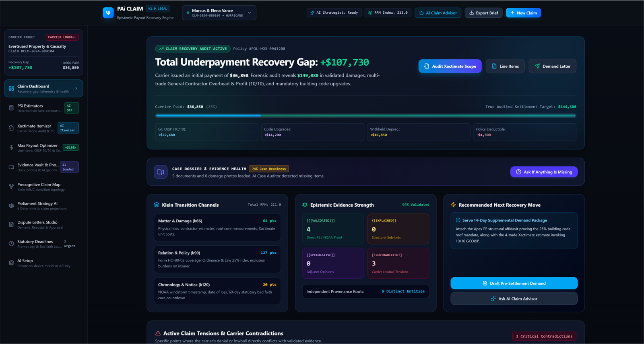Start a New Claim
Image resolution: width=644 pixels, height=344 pixels.
point(523,13)
